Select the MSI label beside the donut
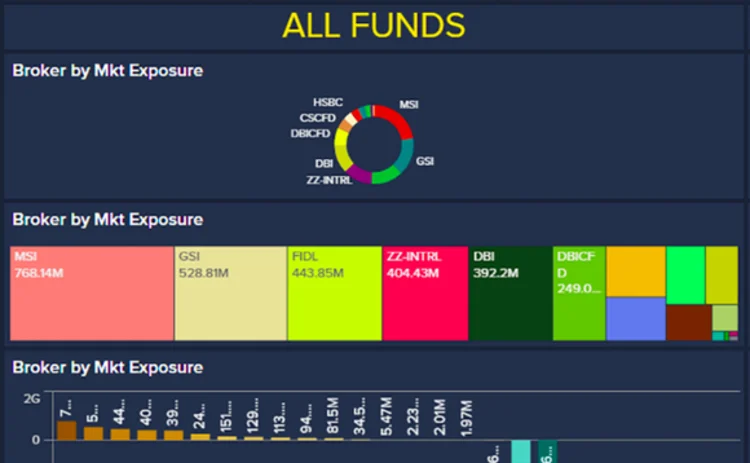This screenshot has width=750, height=463. click(x=409, y=104)
